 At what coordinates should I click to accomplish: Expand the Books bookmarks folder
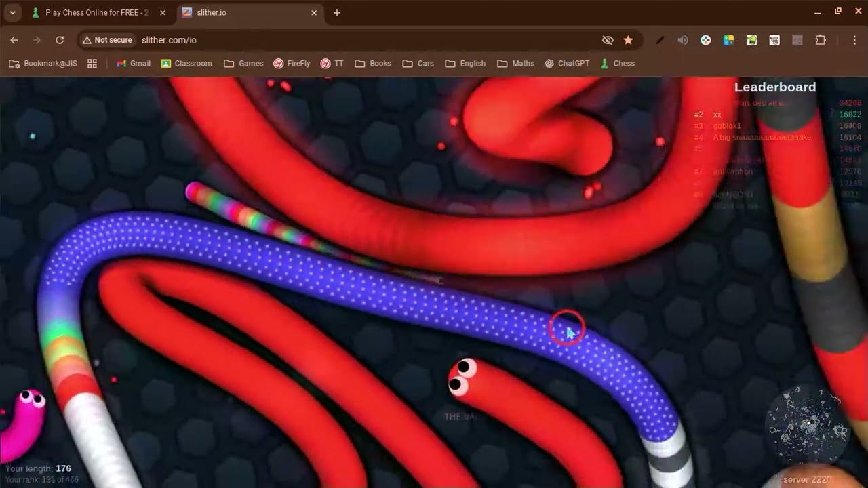click(373, 64)
